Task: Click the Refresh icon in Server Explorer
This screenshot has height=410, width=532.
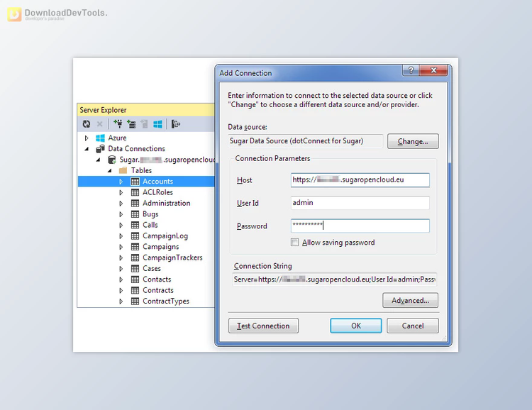Action: tap(87, 124)
